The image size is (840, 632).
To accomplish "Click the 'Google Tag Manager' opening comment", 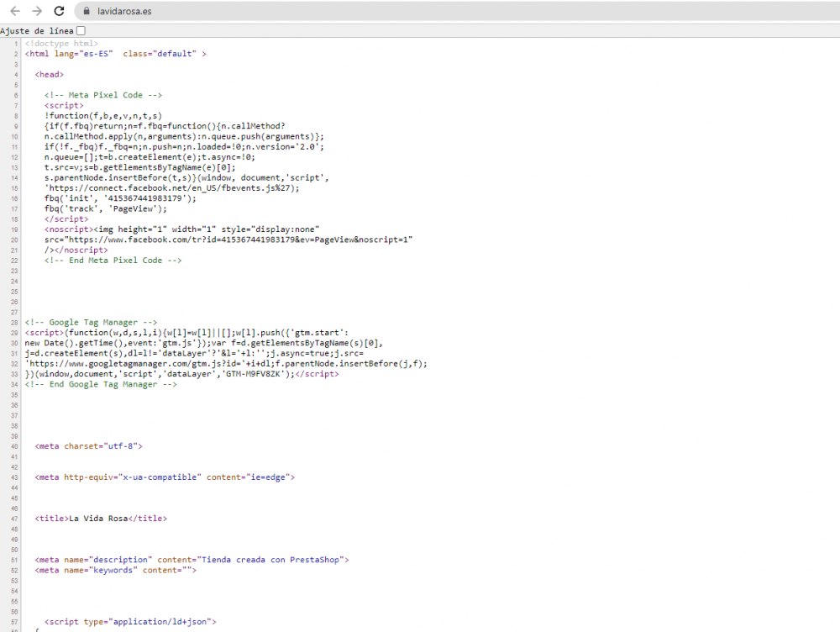I will pos(91,322).
